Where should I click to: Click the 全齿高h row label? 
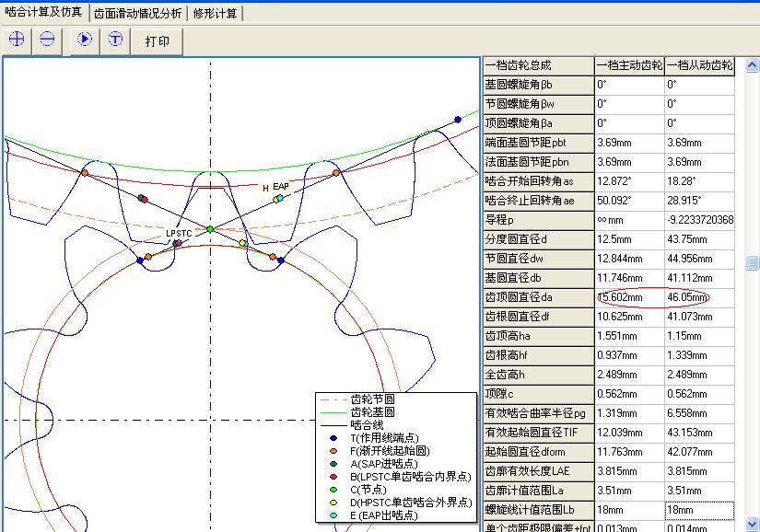(x=539, y=376)
